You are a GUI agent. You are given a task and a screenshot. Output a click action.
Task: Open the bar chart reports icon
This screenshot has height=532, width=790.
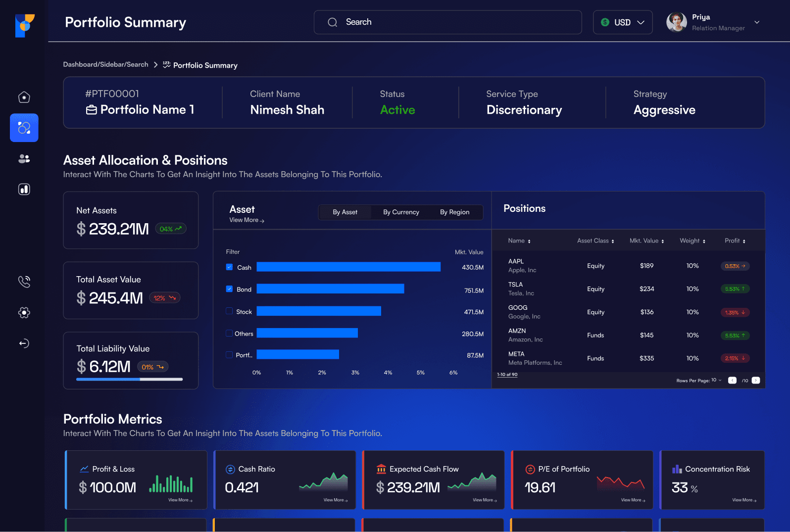pyautogui.click(x=24, y=189)
